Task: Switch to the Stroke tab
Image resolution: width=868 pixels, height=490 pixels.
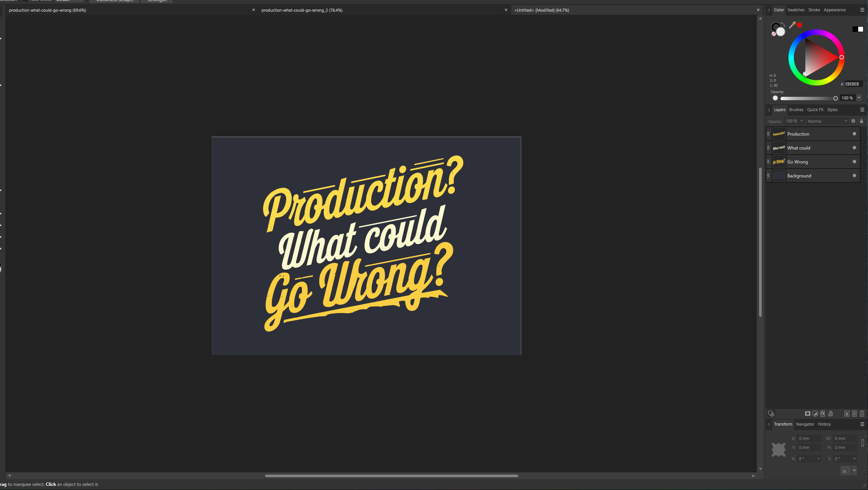Action: pos(814,10)
